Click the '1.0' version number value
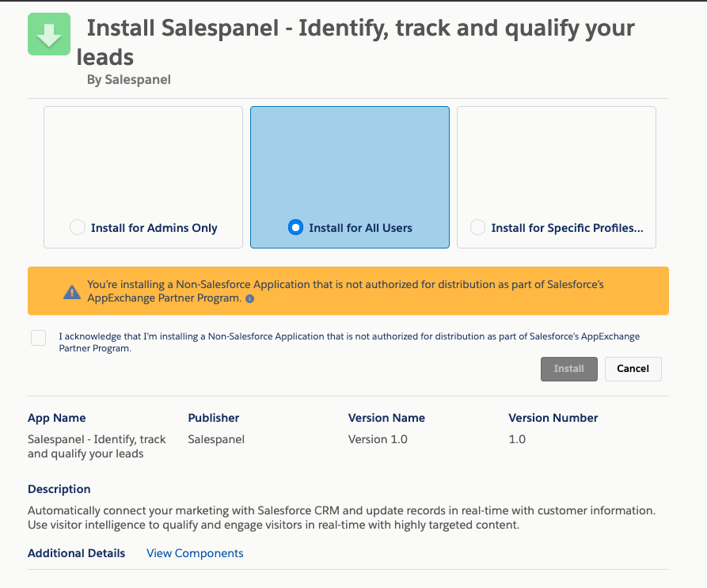The width and height of the screenshot is (707, 588). click(x=517, y=439)
